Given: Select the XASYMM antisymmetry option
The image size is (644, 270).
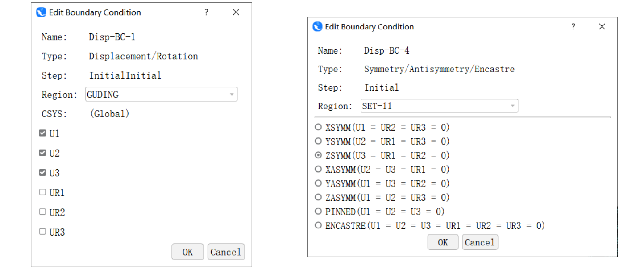Looking at the screenshot, I should (318, 169).
